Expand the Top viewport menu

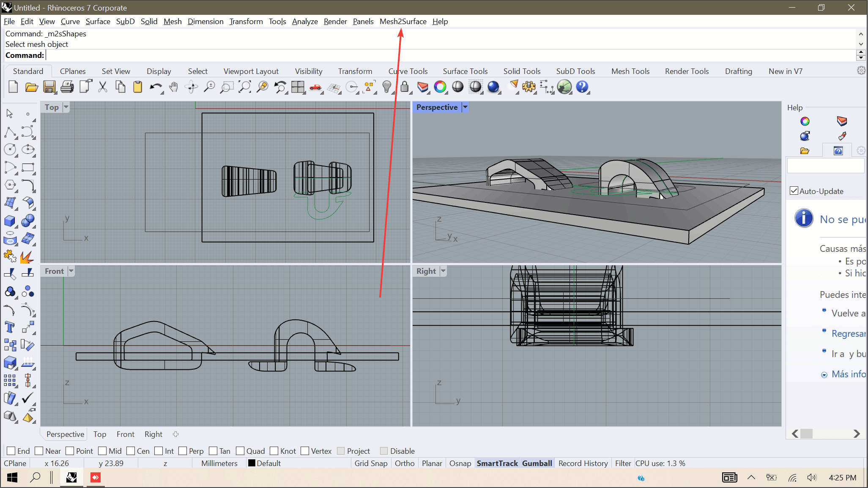coord(66,107)
